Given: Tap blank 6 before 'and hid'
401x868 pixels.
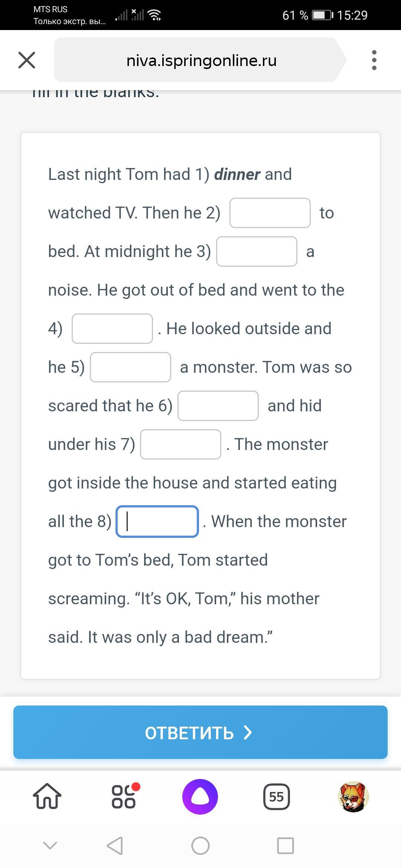Looking at the screenshot, I should (x=218, y=406).
